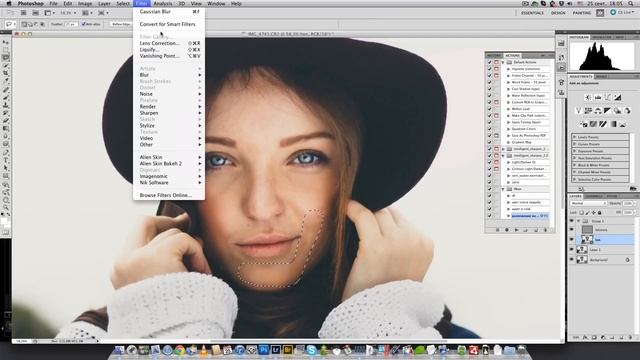Click the Exposure adjustment icon
The height and width of the screenshot is (360, 640).
coord(618,97)
